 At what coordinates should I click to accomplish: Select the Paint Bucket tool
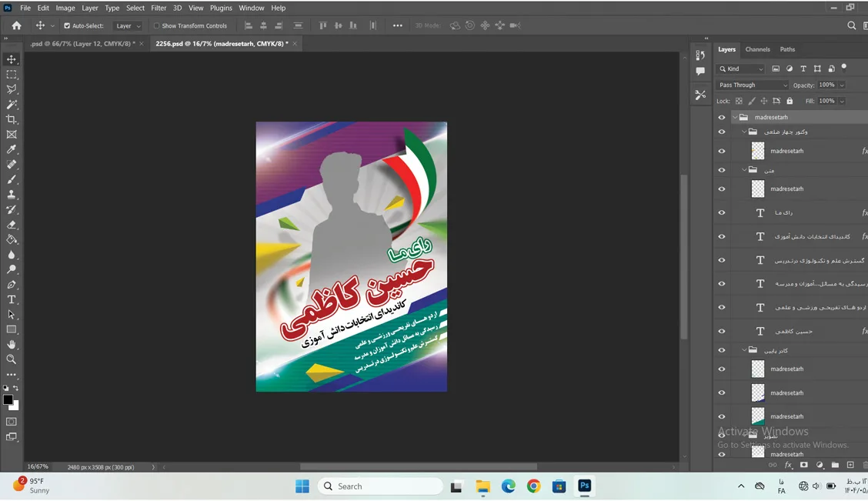pos(11,239)
